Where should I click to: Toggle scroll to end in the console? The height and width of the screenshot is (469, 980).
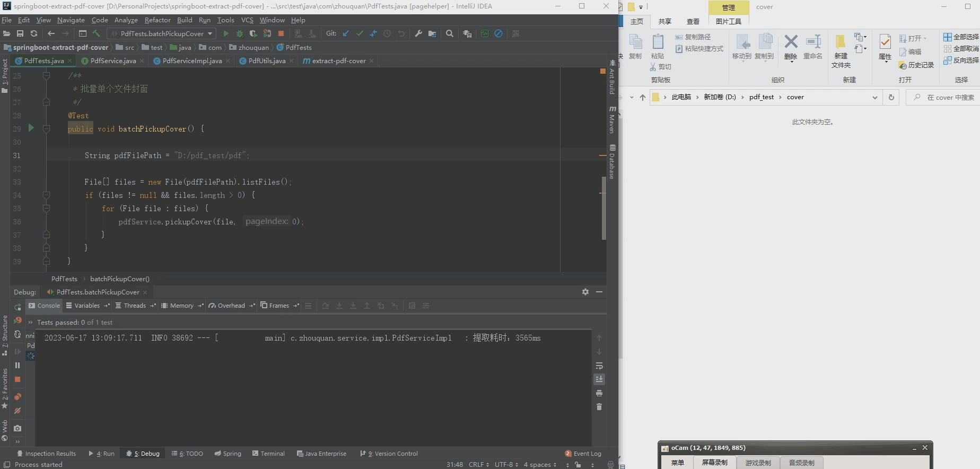[599, 379]
